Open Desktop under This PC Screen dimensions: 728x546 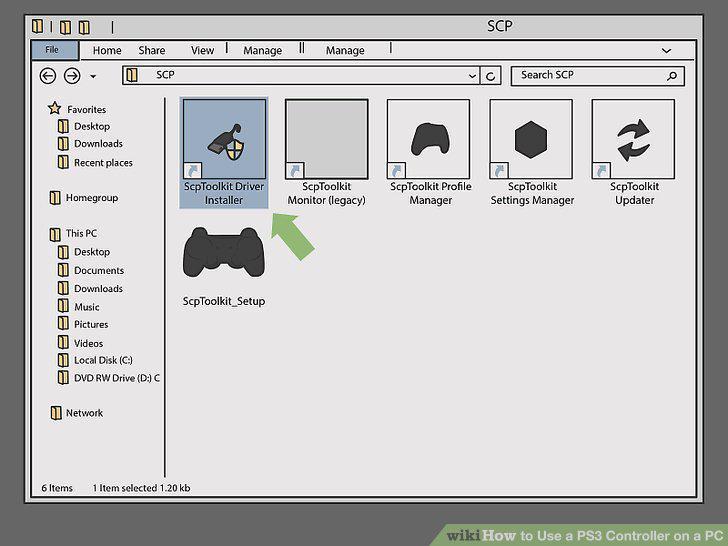[92, 252]
